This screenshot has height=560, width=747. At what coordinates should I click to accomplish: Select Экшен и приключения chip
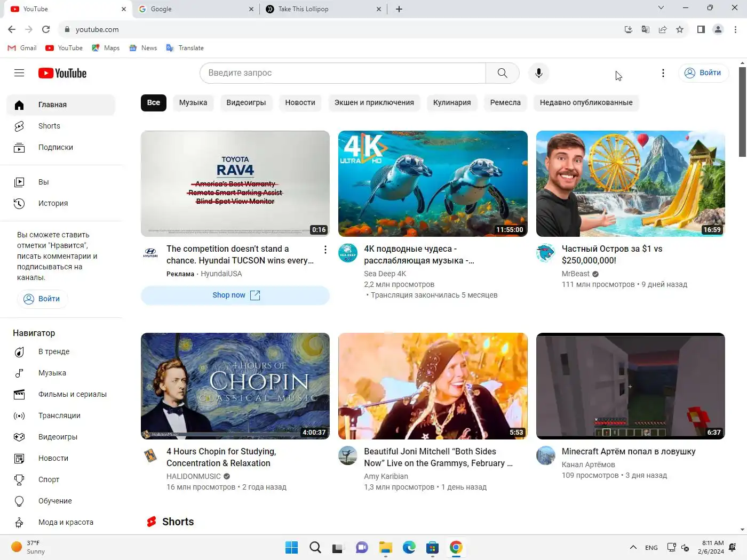(374, 102)
